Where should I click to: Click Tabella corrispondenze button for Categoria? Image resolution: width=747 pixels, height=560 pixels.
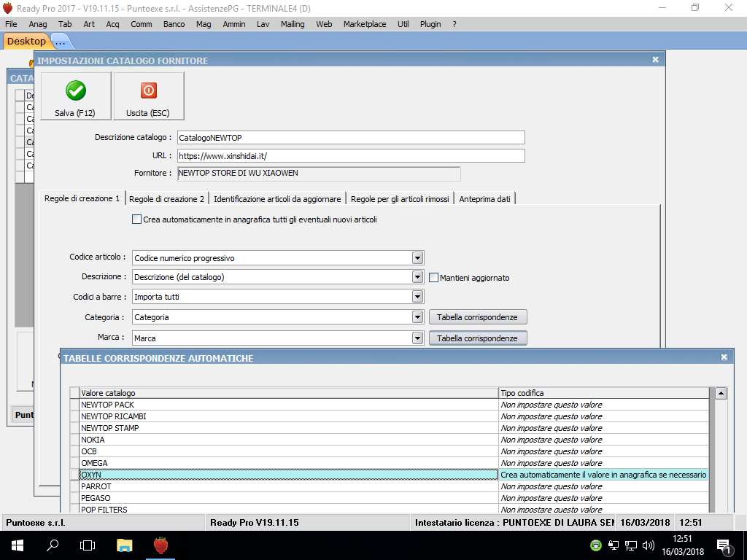tap(478, 317)
